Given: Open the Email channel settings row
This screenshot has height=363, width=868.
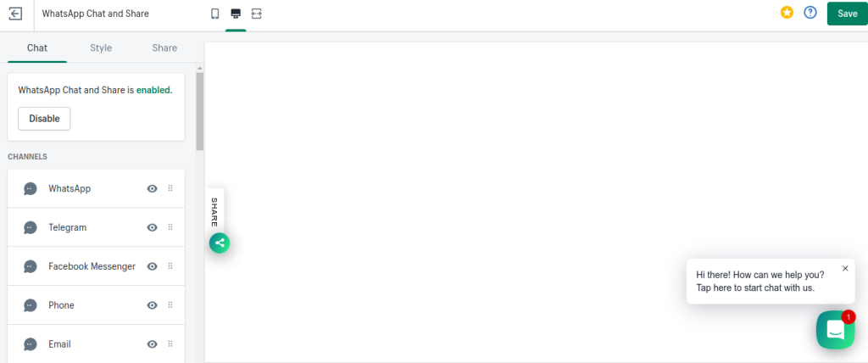Looking at the screenshot, I should (x=96, y=343).
